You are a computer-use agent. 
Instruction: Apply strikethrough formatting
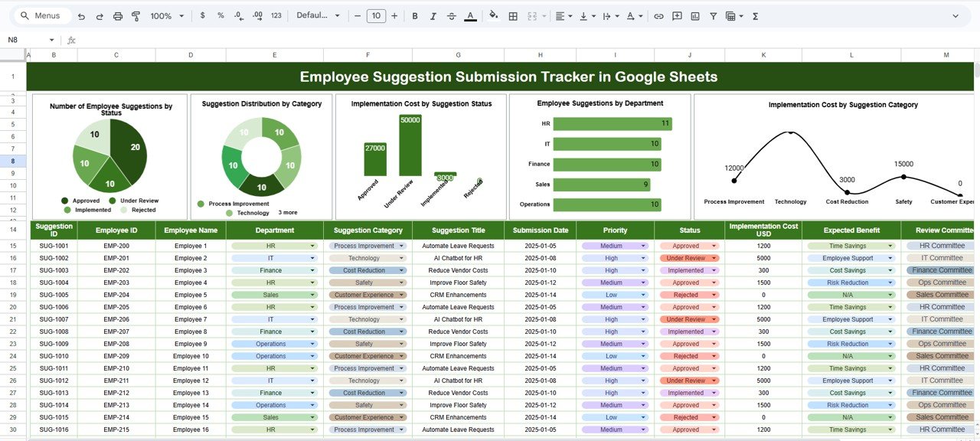[x=451, y=15]
